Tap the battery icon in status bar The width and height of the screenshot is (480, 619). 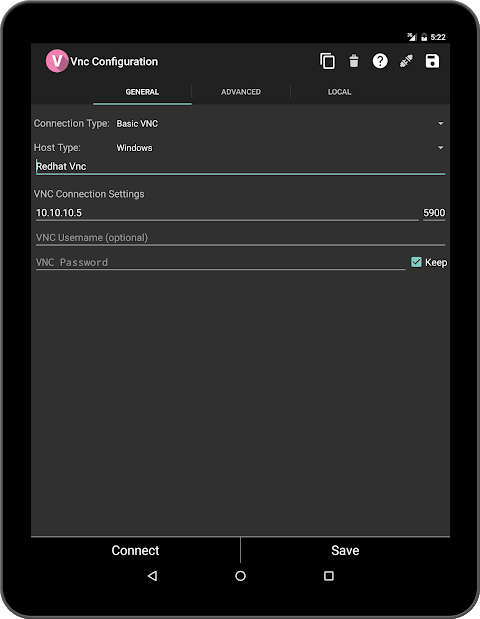[x=424, y=37]
